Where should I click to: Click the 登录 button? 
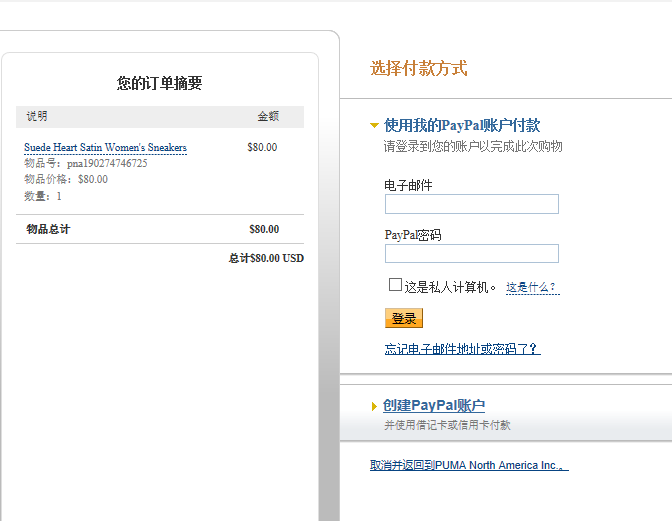tap(404, 318)
